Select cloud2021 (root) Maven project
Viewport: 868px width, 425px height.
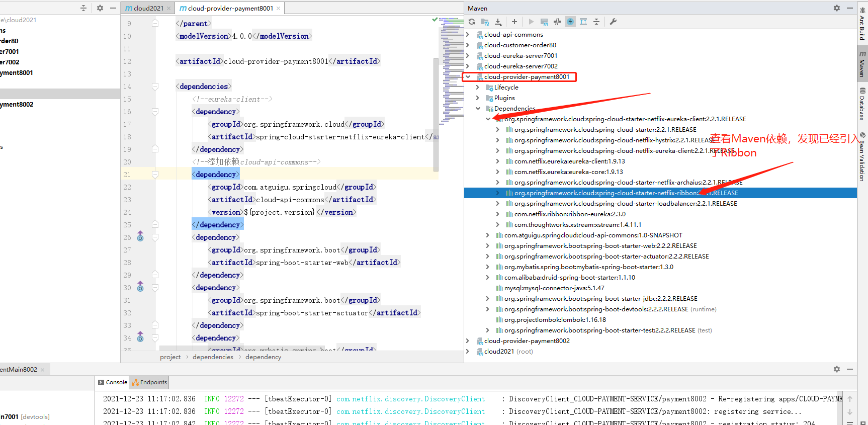(x=508, y=352)
